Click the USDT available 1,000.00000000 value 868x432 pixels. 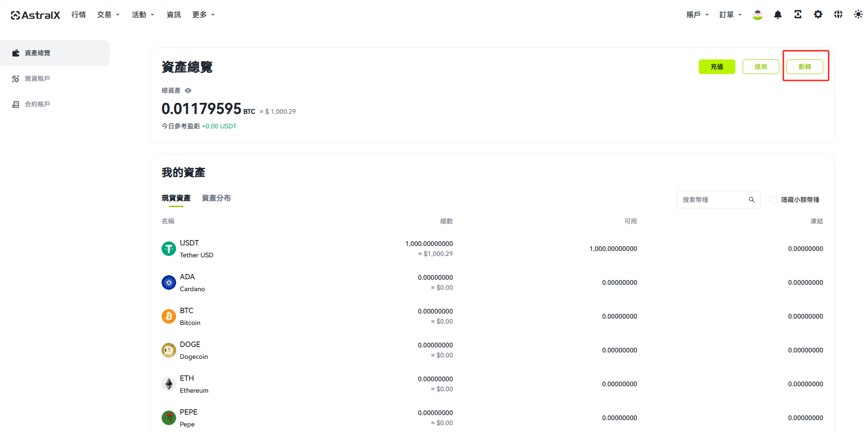tap(613, 249)
